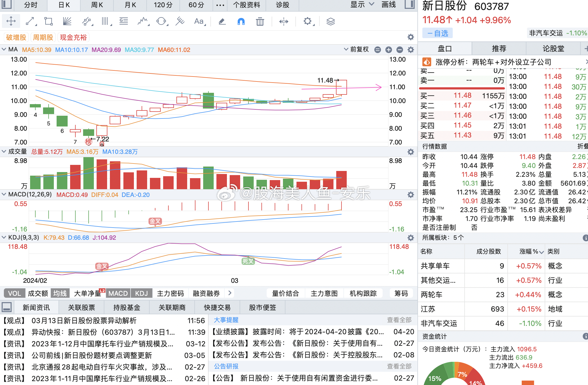Click the horizontal mirror alignment icon
Screen dimensions: 588x385
point(284,21)
